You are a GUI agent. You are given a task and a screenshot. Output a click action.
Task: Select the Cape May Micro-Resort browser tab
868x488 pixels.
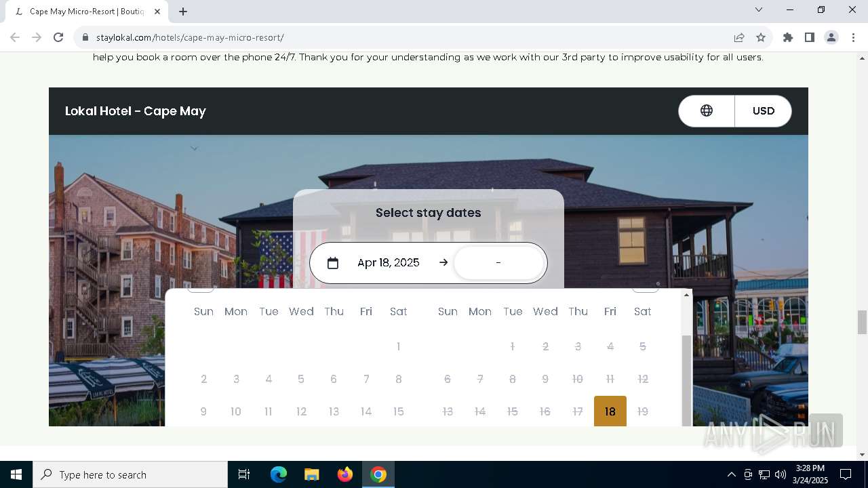pyautogui.click(x=87, y=12)
